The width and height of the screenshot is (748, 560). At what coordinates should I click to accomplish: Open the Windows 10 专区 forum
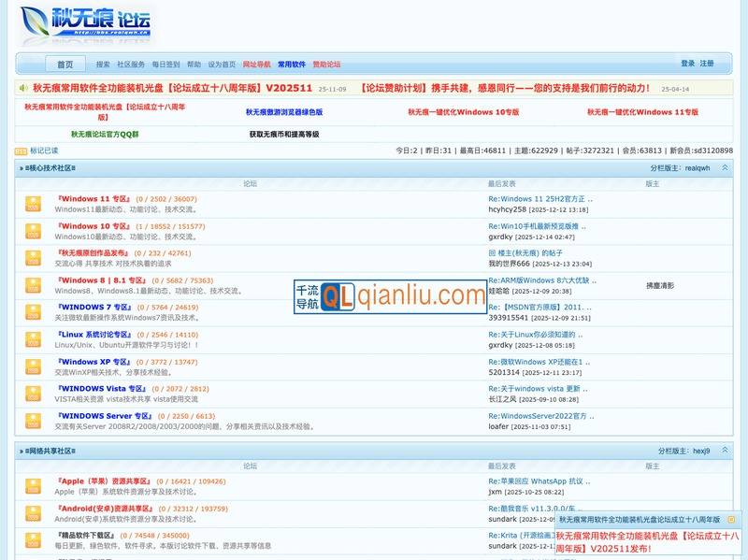[94, 226]
